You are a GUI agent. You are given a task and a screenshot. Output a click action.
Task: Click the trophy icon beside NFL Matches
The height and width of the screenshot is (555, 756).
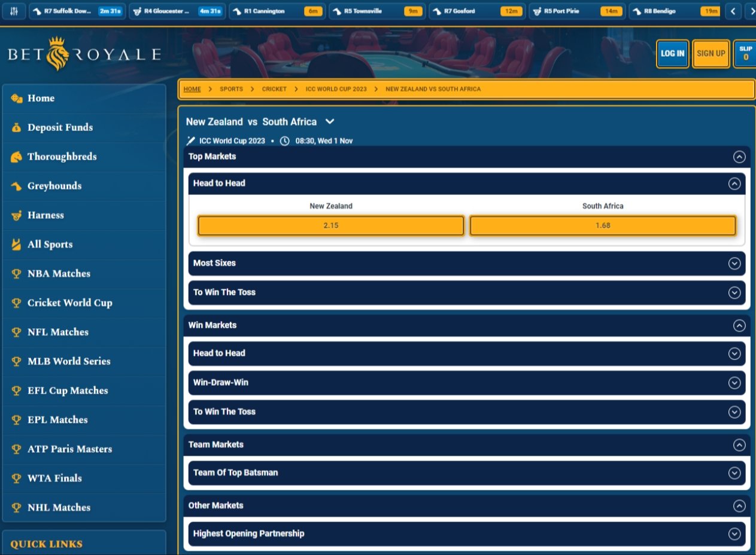(17, 333)
